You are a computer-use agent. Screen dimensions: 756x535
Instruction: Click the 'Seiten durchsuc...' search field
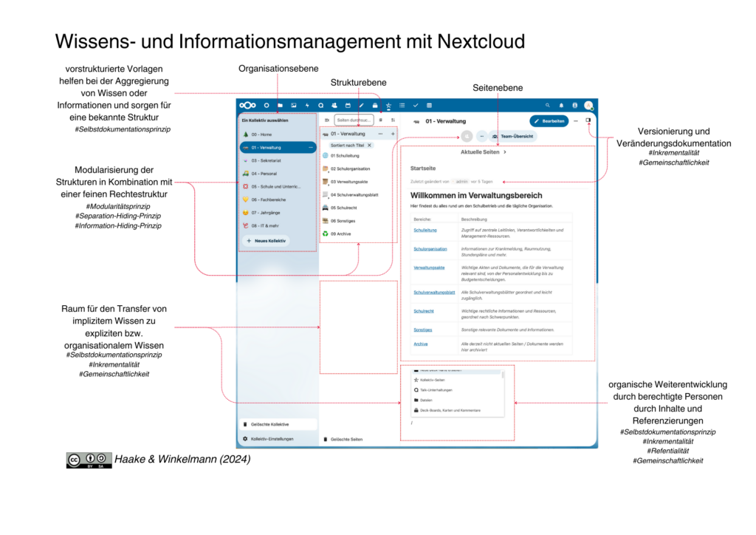coord(354,120)
